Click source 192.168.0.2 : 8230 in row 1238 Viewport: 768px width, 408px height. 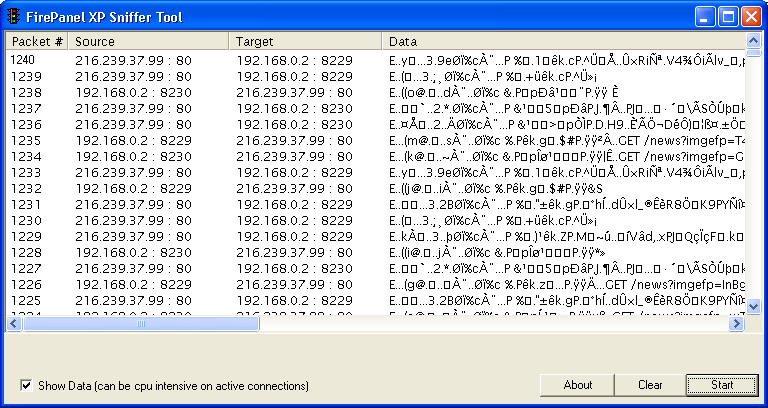click(x=133, y=93)
